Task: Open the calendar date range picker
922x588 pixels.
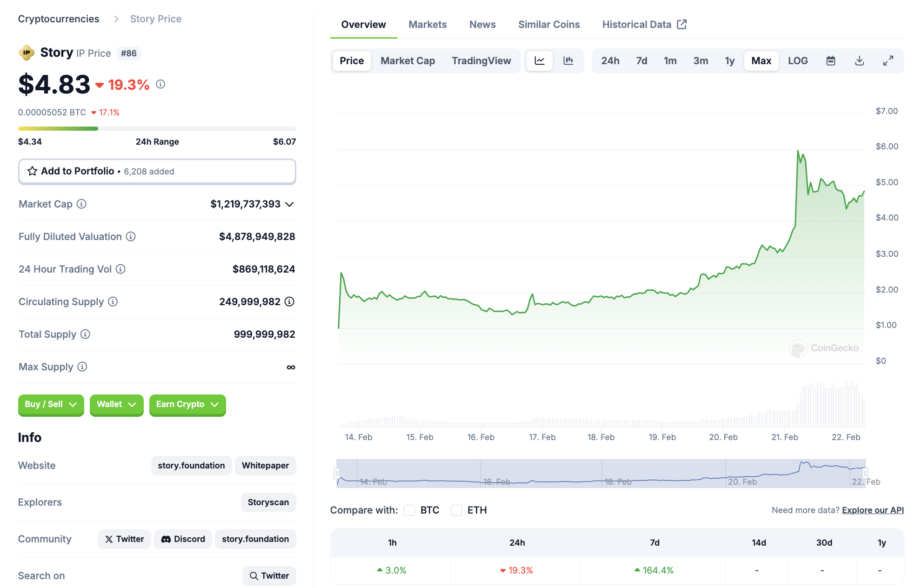Action: click(830, 61)
